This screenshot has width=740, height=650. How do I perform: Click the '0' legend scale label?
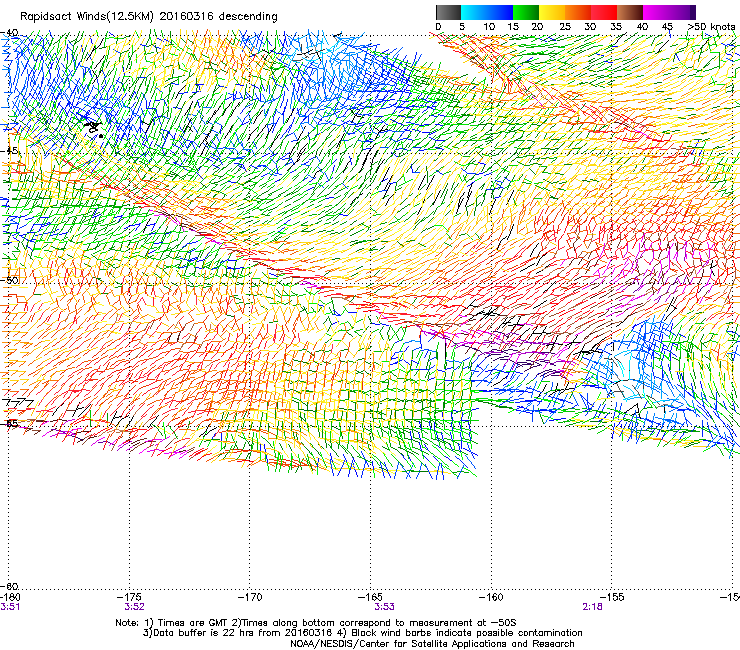coord(438,27)
